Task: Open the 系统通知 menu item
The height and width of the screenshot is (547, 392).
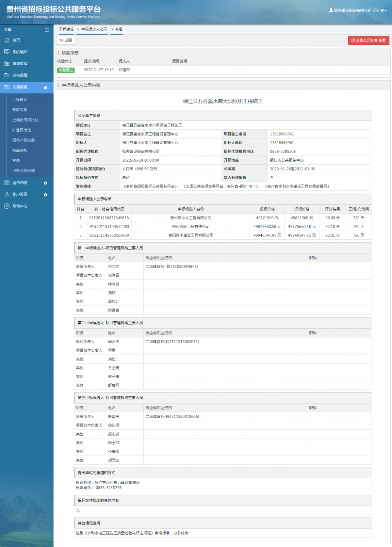Action: pyautogui.click(x=20, y=52)
